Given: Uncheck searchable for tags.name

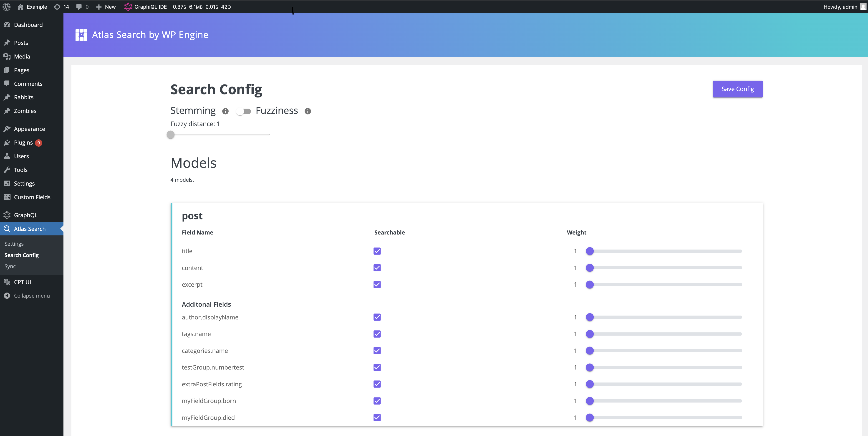Looking at the screenshot, I should point(377,334).
